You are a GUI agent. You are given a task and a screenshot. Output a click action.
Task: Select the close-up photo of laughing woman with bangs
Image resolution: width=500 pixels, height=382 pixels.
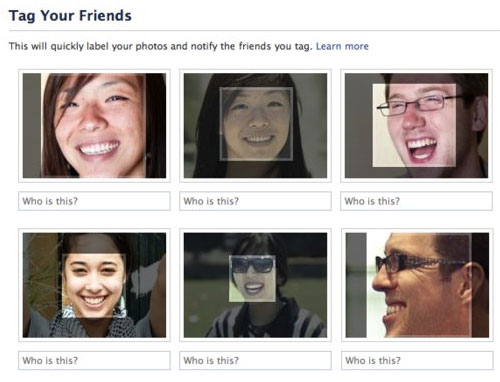click(x=94, y=126)
